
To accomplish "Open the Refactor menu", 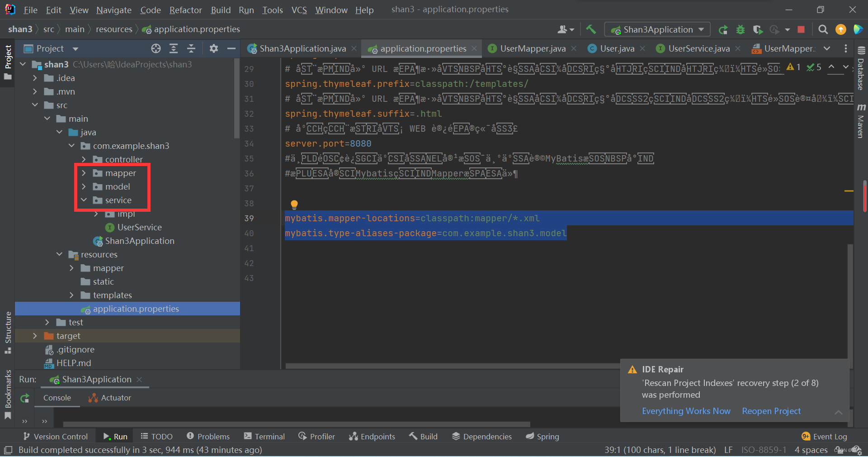I will 185,10.
